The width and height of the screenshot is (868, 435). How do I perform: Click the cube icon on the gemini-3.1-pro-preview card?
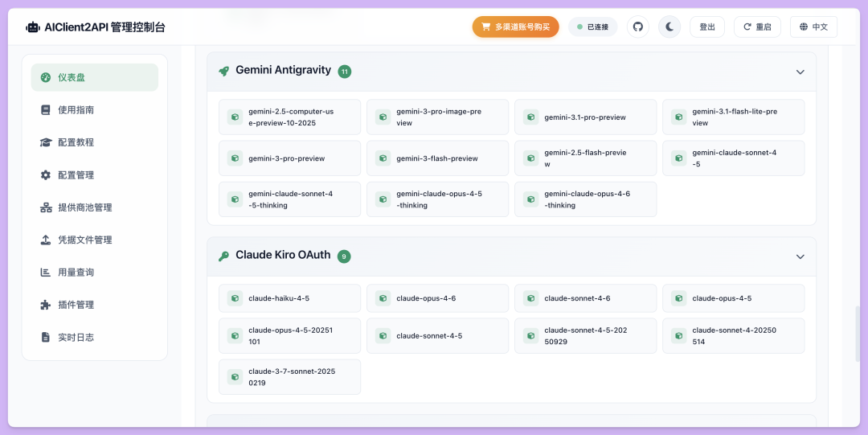(530, 117)
